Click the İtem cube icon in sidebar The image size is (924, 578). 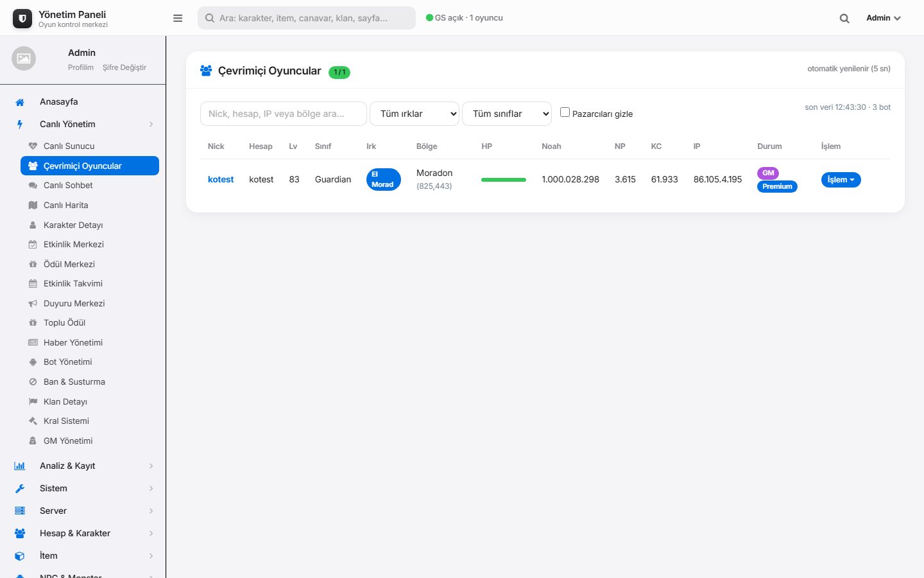pyautogui.click(x=20, y=556)
